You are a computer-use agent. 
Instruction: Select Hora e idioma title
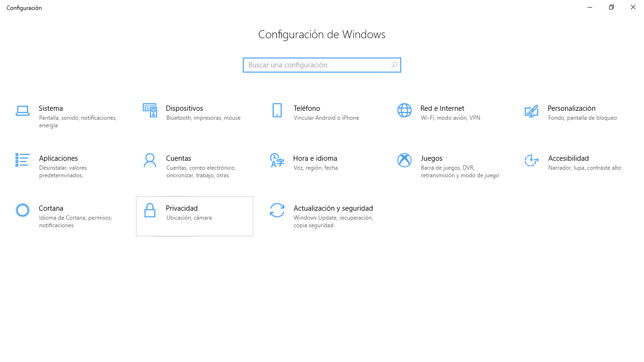315,158
